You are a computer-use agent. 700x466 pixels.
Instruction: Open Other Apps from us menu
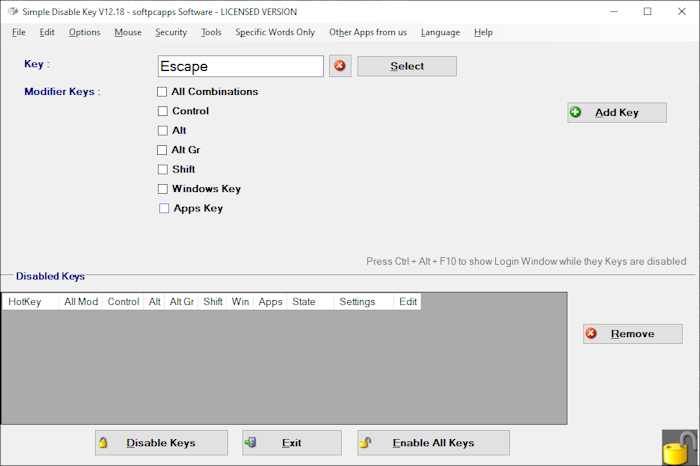(x=368, y=32)
